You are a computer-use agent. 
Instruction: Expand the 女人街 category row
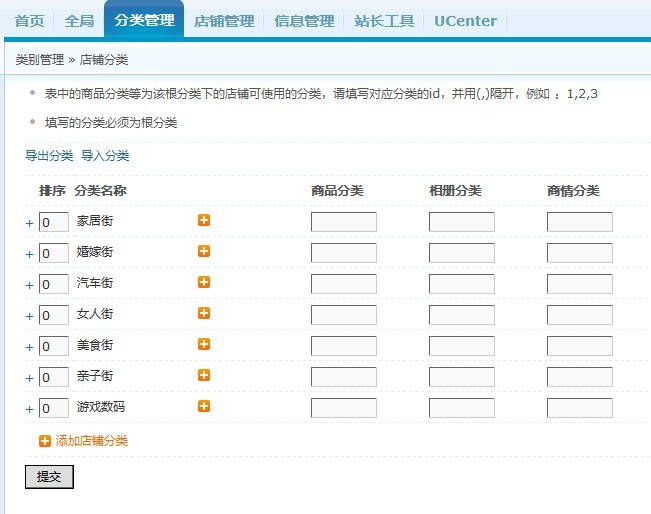pyautogui.click(x=29, y=316)
